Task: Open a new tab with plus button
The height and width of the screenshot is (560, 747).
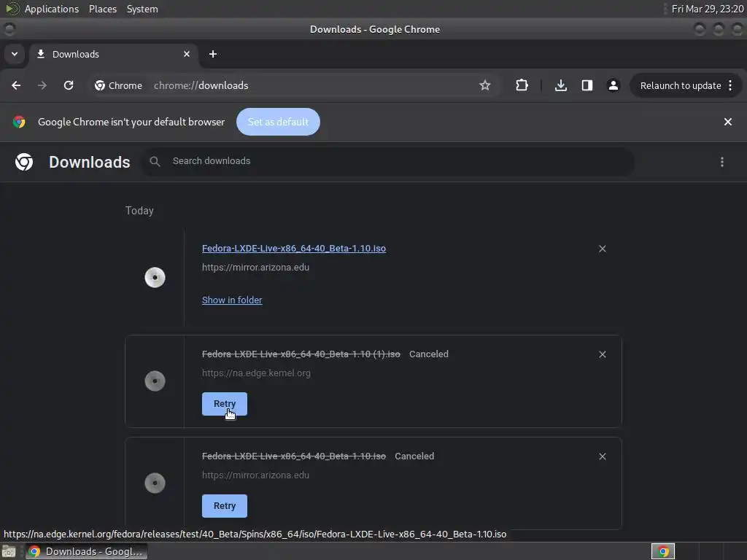Action: point(213,54)
